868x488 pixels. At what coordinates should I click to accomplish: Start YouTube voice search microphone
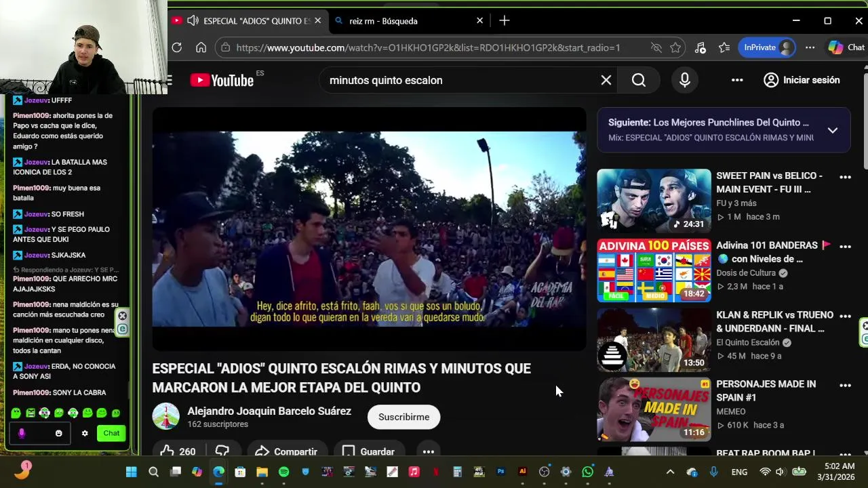pyautogui.click(x=685, y=80)
